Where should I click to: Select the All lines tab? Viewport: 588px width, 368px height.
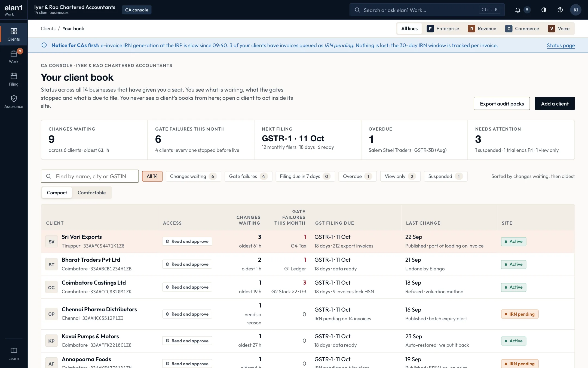point(409,29)
